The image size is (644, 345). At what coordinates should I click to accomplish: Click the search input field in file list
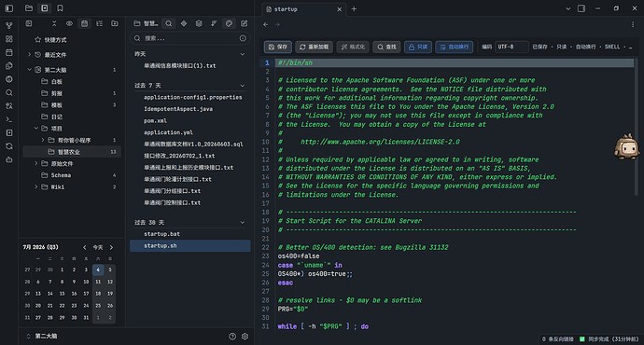[189, 38]
